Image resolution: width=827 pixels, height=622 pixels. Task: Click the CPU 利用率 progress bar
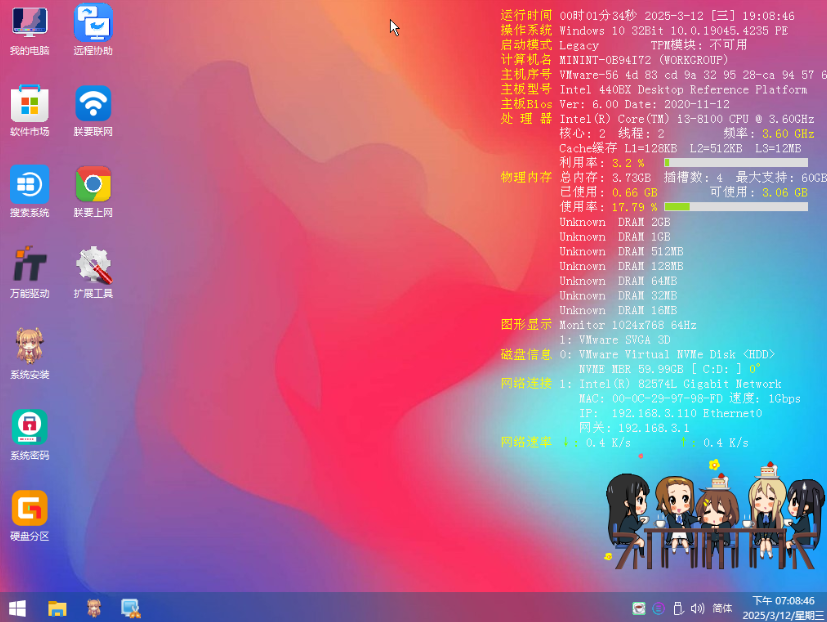(736, 162)
